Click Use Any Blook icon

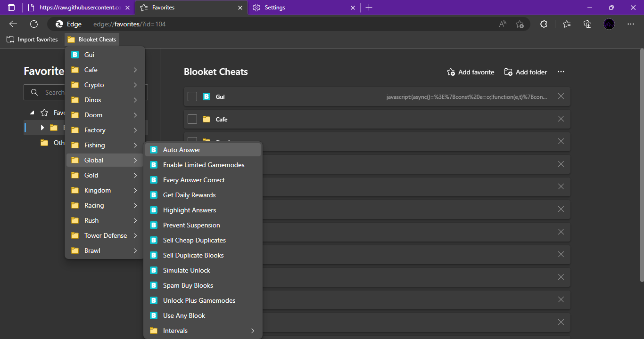coord(154,315)
